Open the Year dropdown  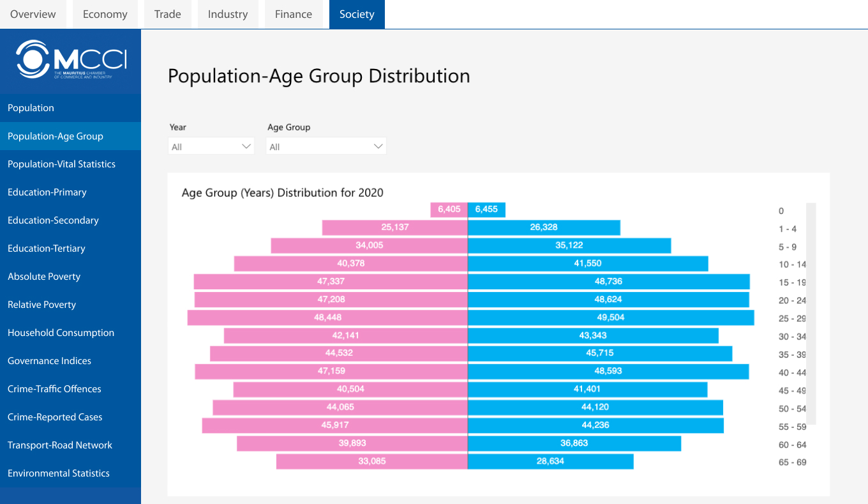tap(211, 147)
